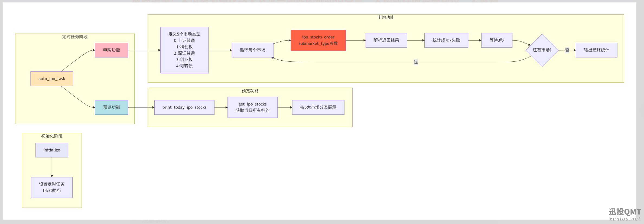Click the 否 edge label
This screenshot has height=224, width=644.
(x=567, y=50)
